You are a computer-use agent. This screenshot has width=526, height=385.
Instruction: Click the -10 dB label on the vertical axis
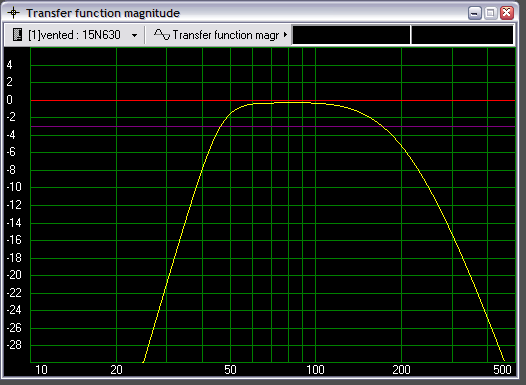(x=14, y=187)
